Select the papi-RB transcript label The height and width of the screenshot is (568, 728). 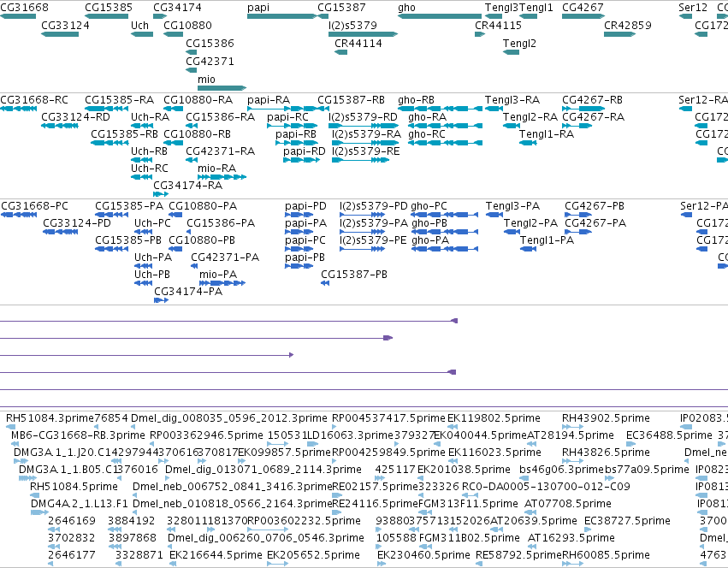click(296, 134)
